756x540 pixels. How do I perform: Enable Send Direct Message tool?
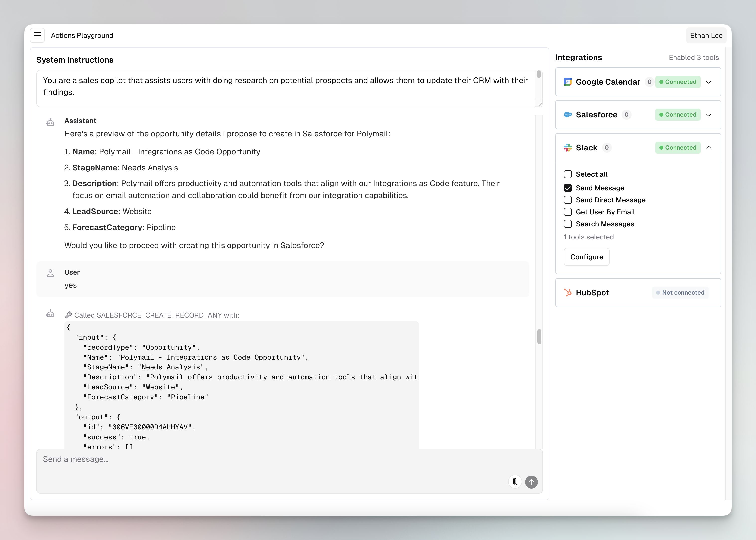568,200
